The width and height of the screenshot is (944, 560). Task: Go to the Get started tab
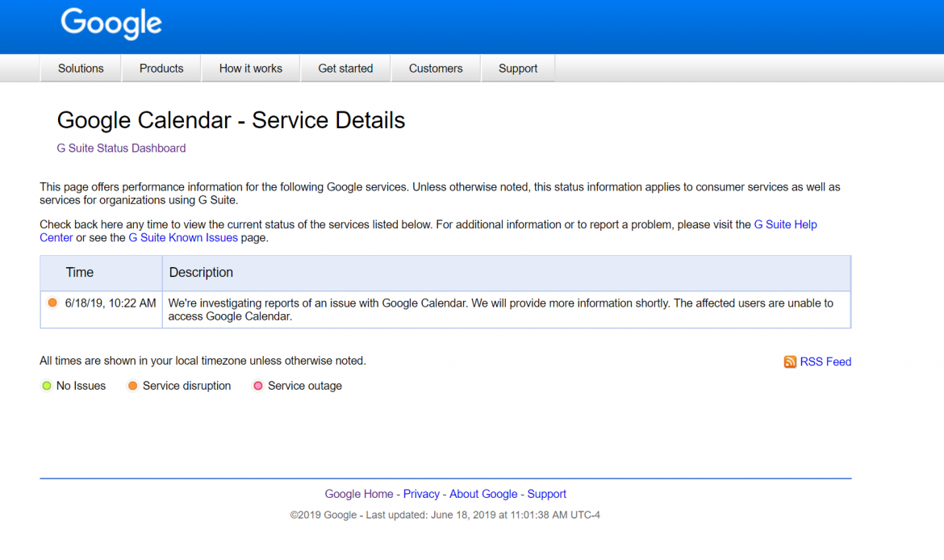coord(345,69)
